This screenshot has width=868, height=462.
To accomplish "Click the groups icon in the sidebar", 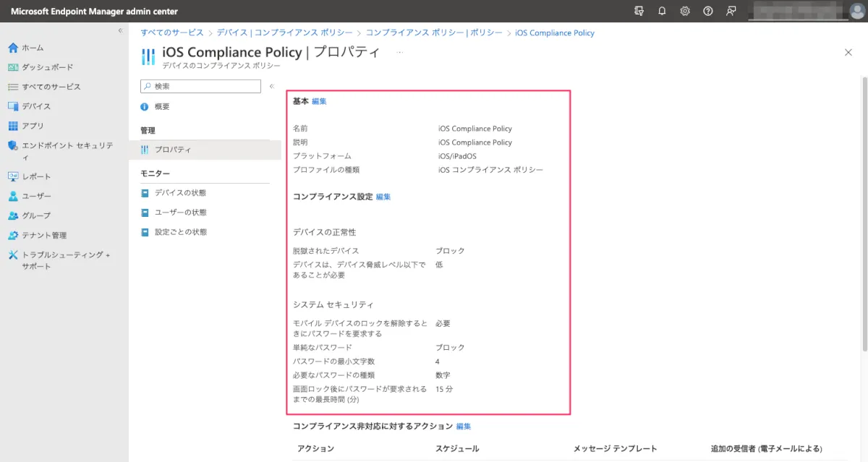I will [x=12, y=215].
